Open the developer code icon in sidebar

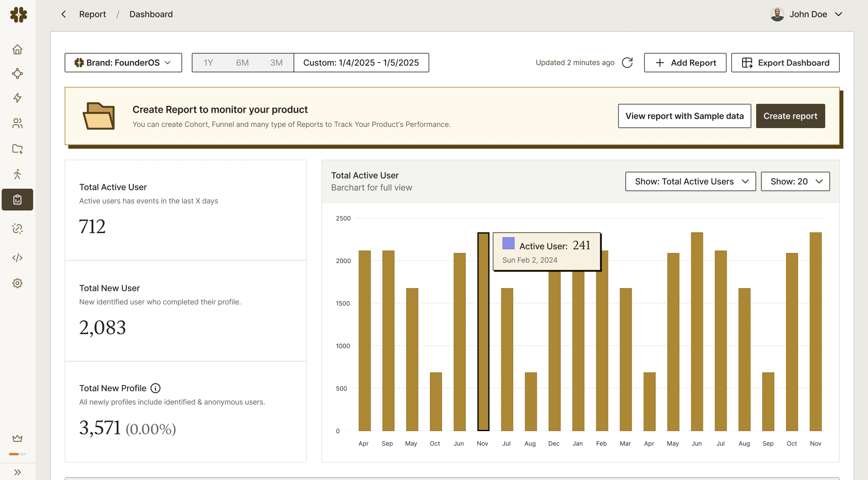tap(17, 257)
